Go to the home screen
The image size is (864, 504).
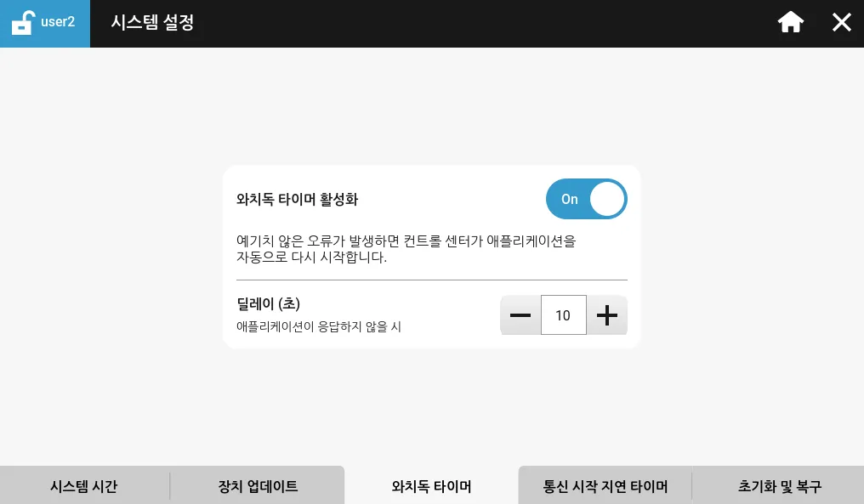(791, 23)
